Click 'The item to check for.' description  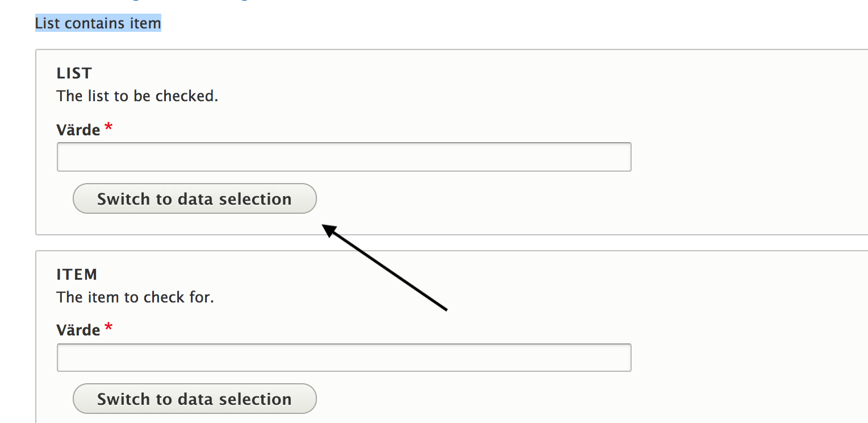[135, 297]
